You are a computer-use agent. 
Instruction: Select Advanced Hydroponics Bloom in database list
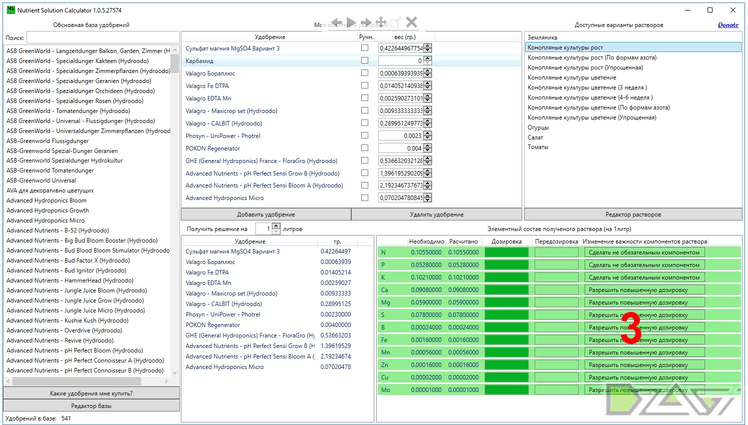click(46, 200)
